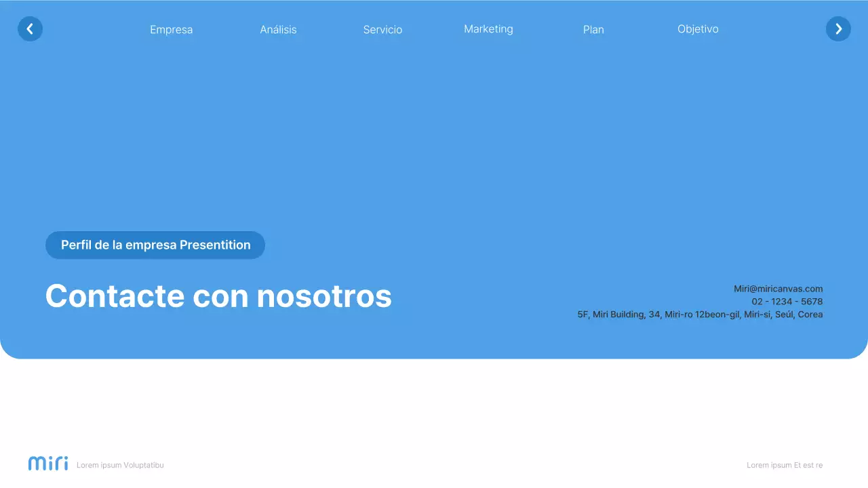Select the miri logo in the footer
Viewport: 868px width, 488px height.
pyautogui.click(x=47, y=463)
